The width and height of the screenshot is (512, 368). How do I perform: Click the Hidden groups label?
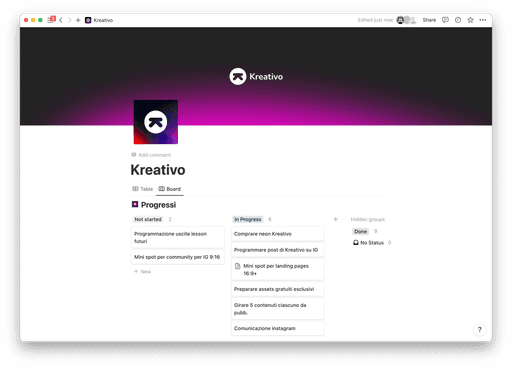[368, 219]
